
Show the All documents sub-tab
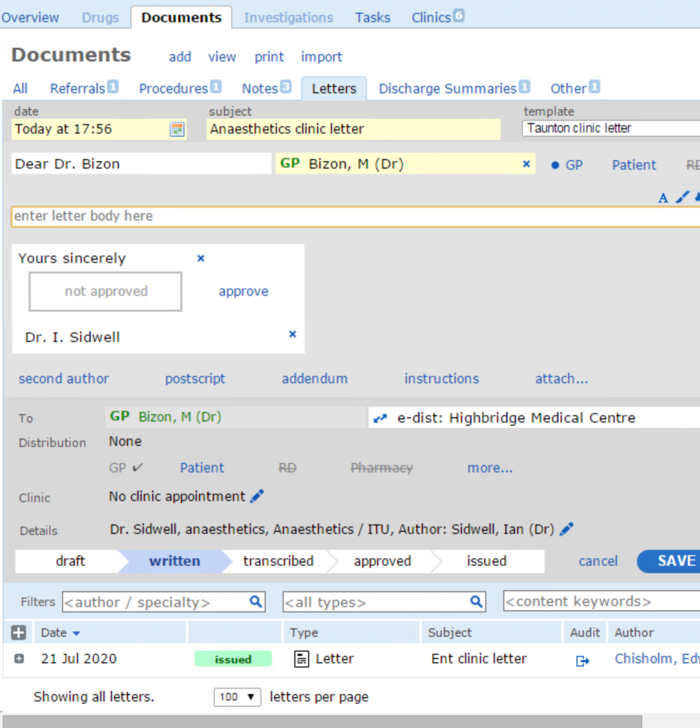[x=20, y=89]
